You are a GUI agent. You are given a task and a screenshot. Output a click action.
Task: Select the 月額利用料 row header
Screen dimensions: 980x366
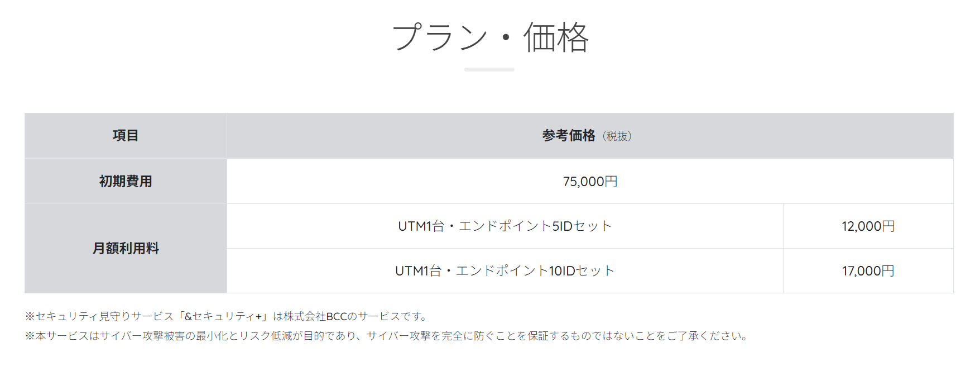(126, 249)
